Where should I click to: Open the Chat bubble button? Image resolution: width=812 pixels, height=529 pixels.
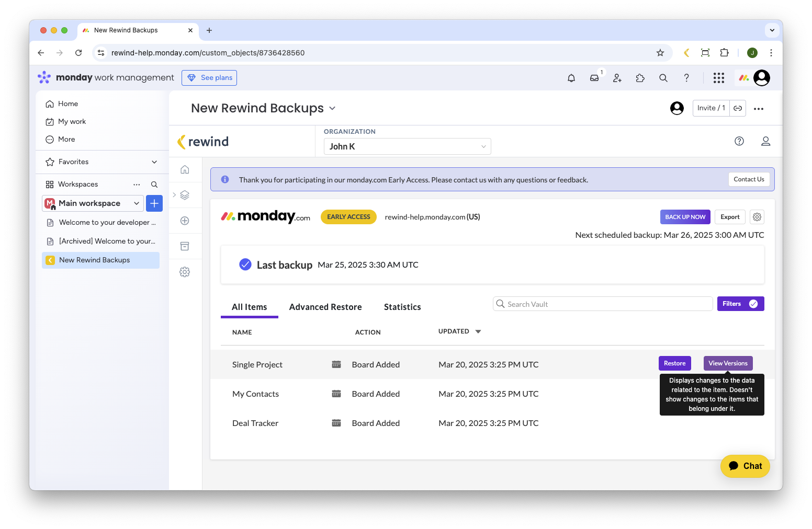(745, 466)
